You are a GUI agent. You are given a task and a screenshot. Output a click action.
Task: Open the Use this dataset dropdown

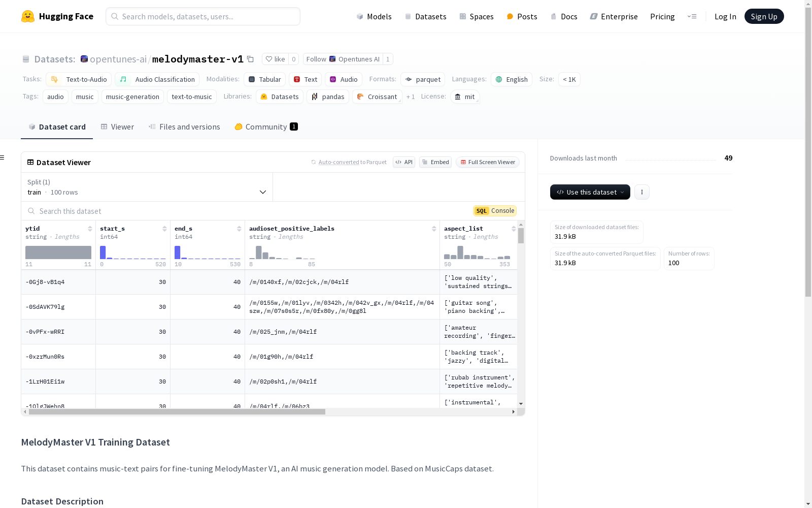point(590,192)
